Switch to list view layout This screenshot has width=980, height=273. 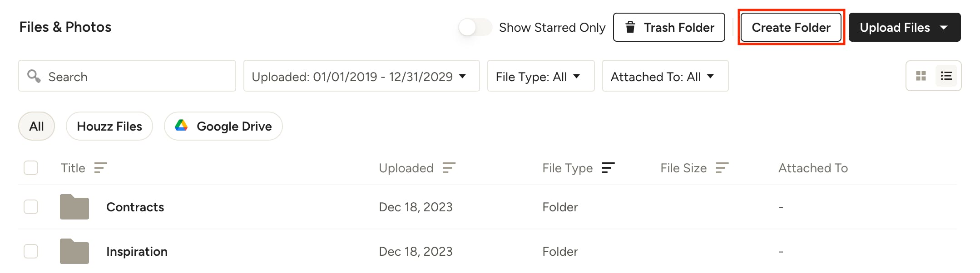tap(946, 76)
